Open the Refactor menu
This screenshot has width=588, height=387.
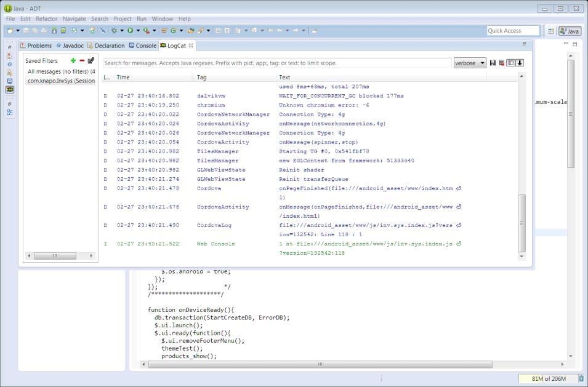pos(47,18)
